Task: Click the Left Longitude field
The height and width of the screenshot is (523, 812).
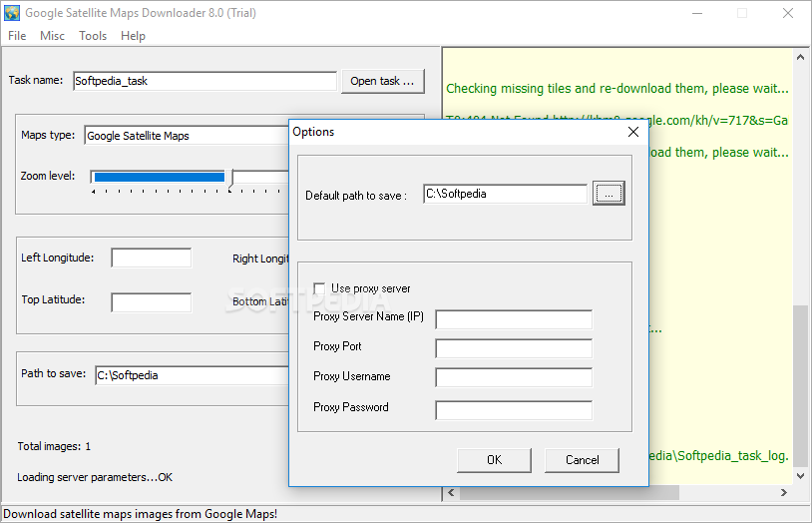Action: (152, 259)
